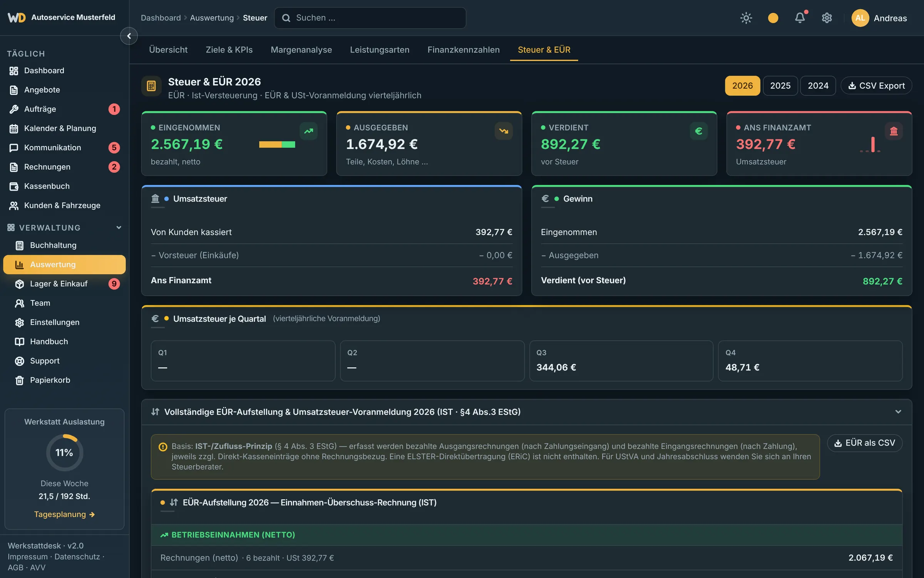
Task: Select the year 2025 button
Action: [x=780, y=86]
